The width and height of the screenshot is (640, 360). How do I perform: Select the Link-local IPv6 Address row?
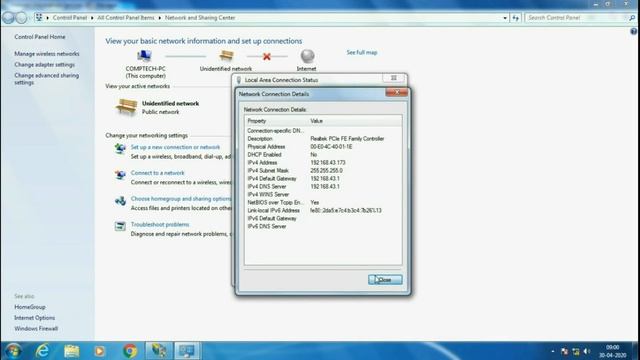(323, 211)
